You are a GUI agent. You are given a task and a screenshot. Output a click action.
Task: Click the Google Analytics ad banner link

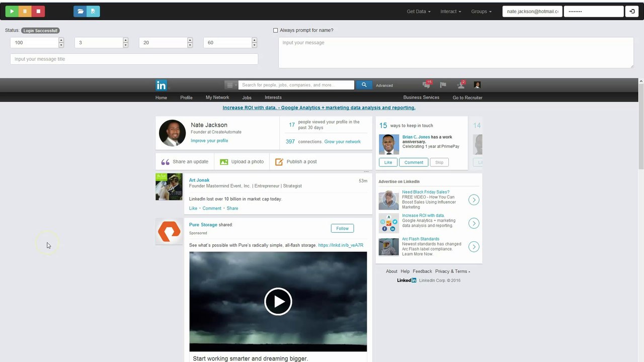click(x=319, y=108)
